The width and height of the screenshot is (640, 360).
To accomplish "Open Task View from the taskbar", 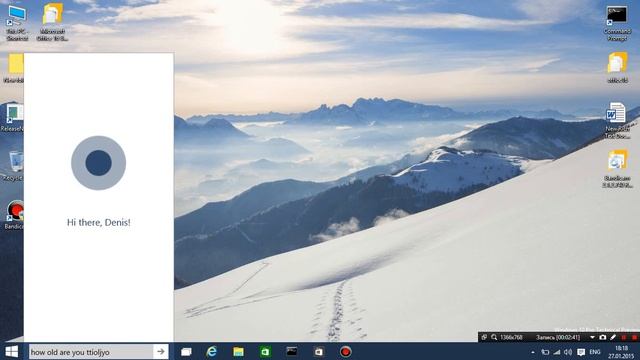I will pyautogui.click(x=186, y=351).
